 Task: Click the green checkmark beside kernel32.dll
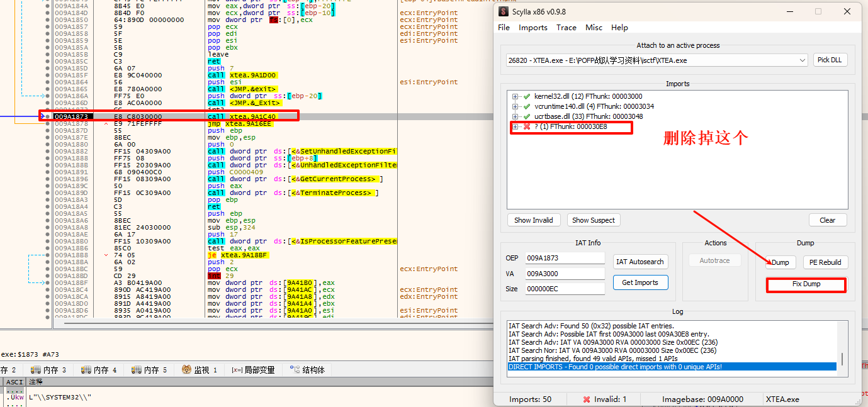(526, 96)
